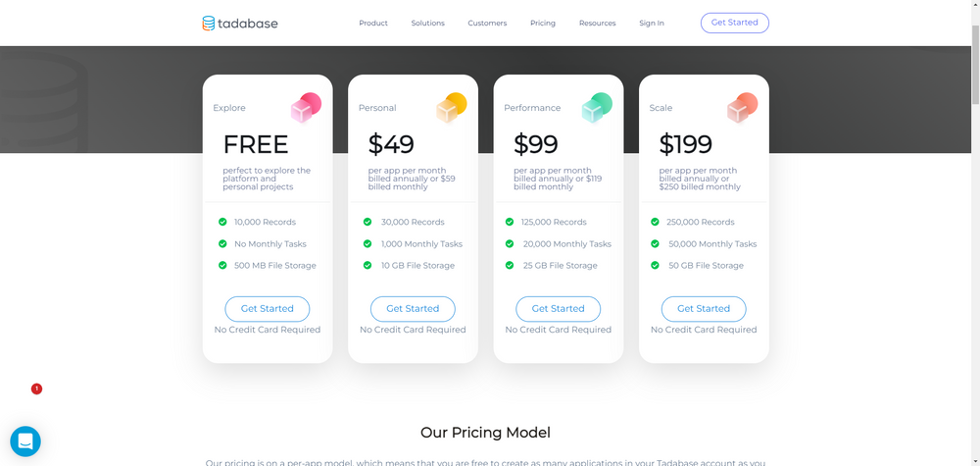
Task: Expand the Solutions menu
Action: coord(428,24)
